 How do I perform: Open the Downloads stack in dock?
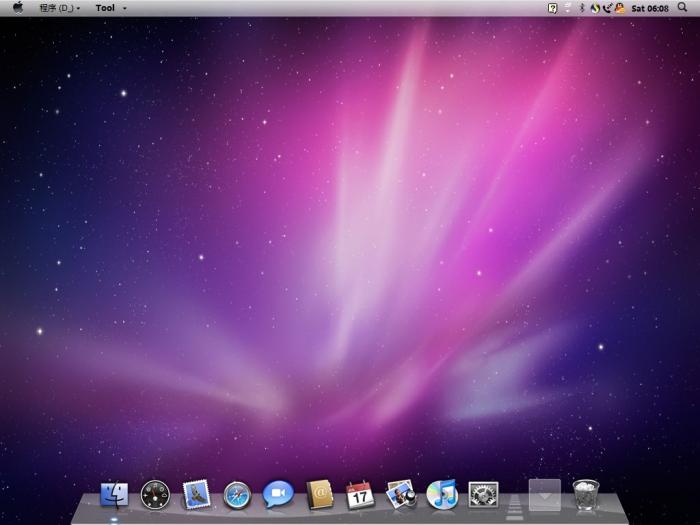pyautogui.click(x=545, y=495)
